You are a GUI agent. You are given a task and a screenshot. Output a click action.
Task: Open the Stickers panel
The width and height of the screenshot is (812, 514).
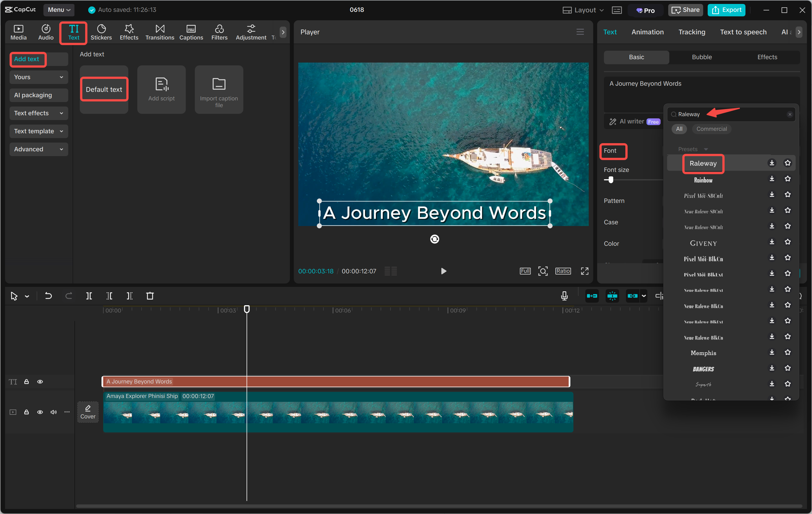(x=101, y=32)
